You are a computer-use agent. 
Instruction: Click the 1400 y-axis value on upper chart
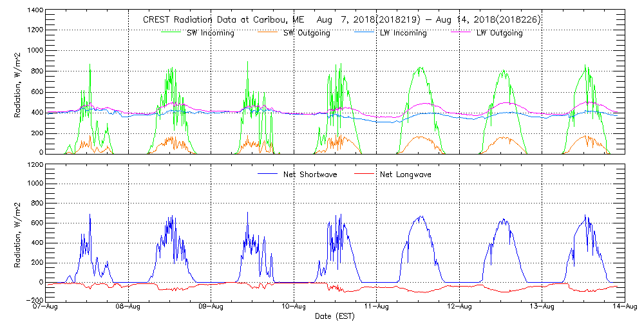click(35, 11)
